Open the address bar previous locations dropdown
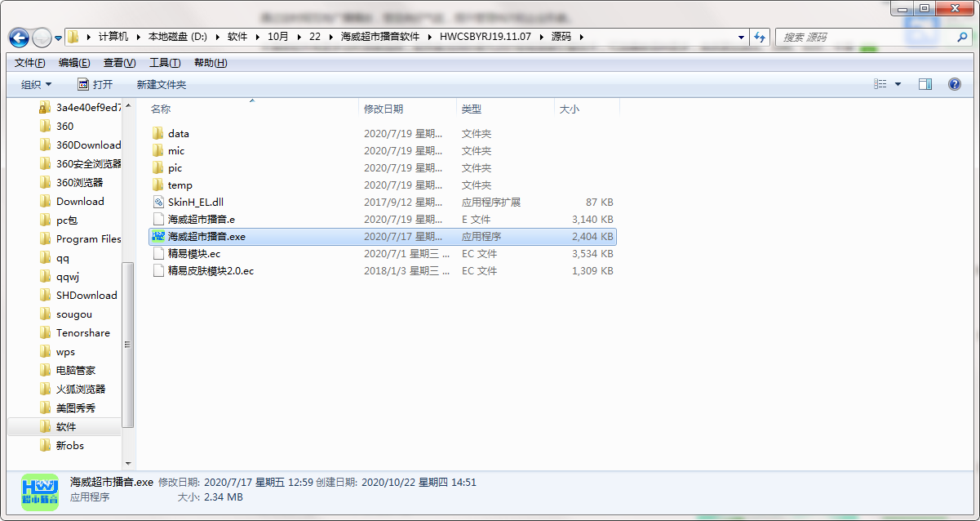 [741, 37]
